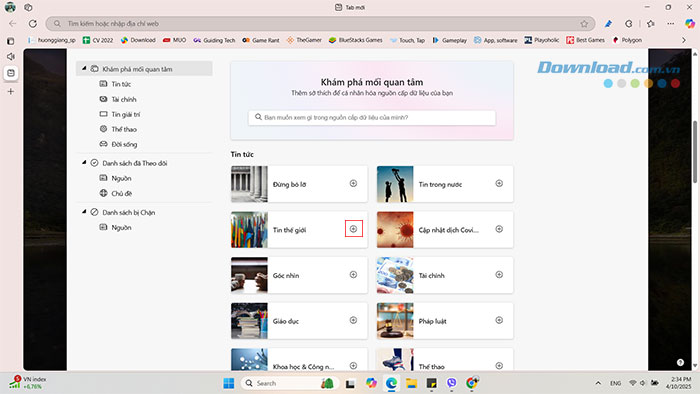Open the tab actions sidebar icon
Viewport: 700px width, 394px height.
[x=11, y=41]
